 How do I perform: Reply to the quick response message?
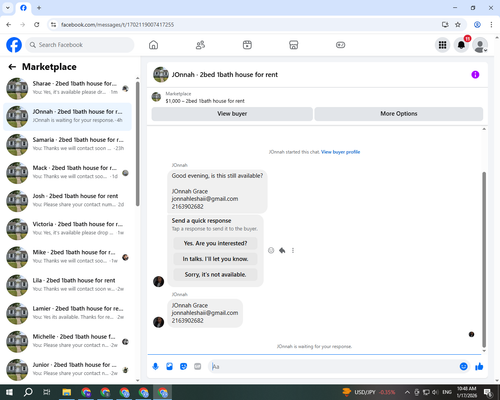[282, 250]
